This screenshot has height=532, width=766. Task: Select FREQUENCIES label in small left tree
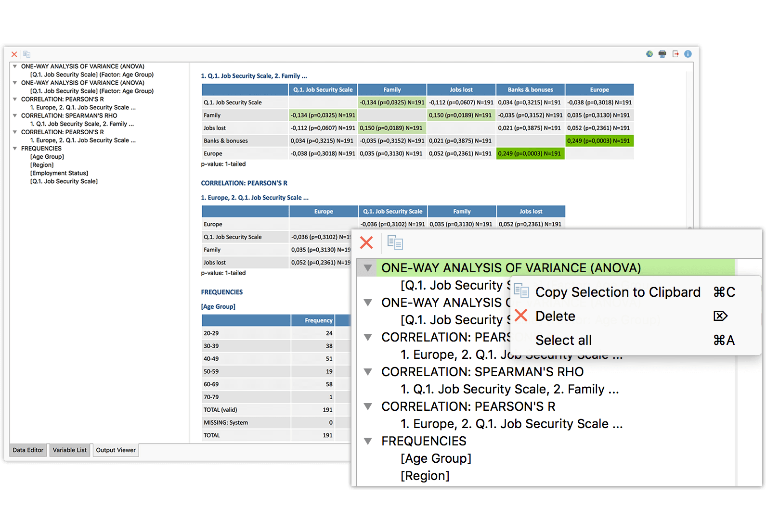(x=41, y=149)
